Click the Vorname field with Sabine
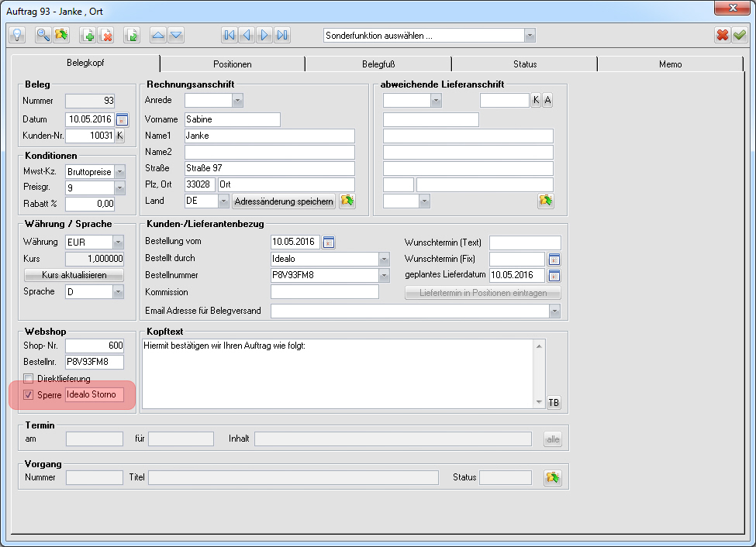The image size is (756, 547). pyautogui.click(x=233, y=119)
